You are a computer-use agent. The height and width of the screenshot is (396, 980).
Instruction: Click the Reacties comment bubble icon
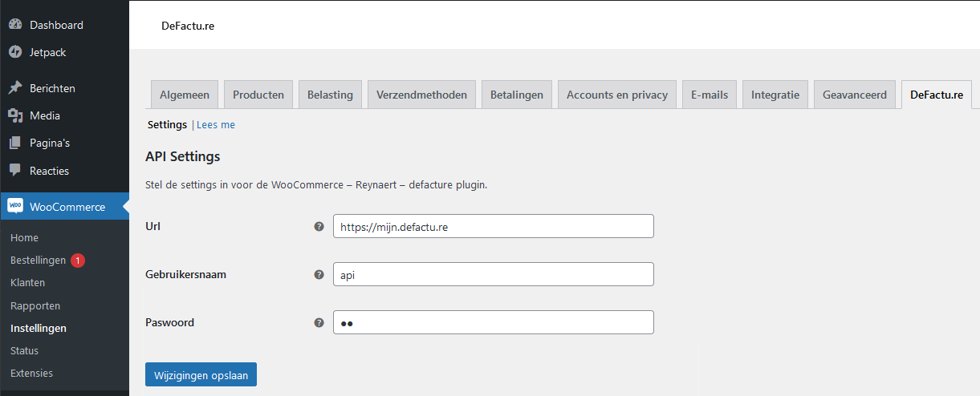click(15, 171)
